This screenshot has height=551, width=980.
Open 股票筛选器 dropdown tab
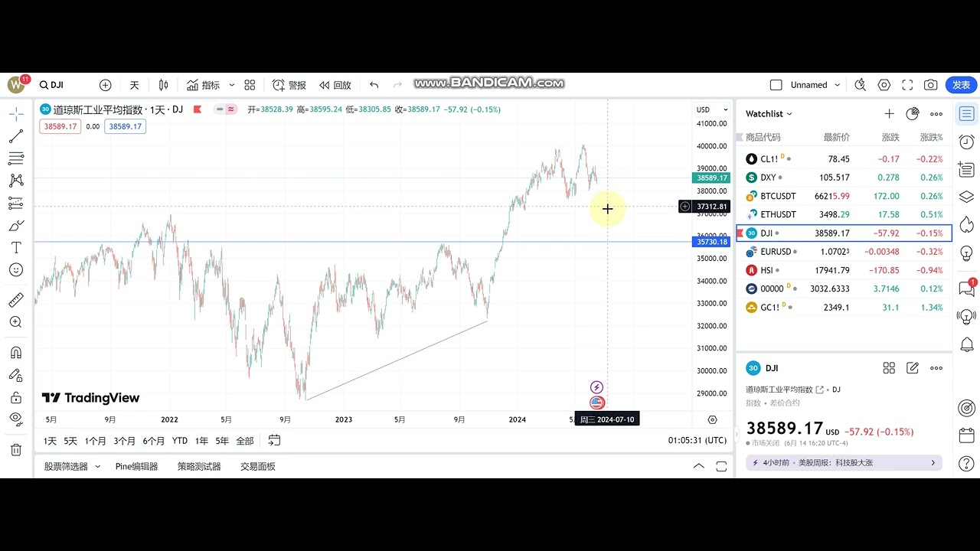pos(72,466)
